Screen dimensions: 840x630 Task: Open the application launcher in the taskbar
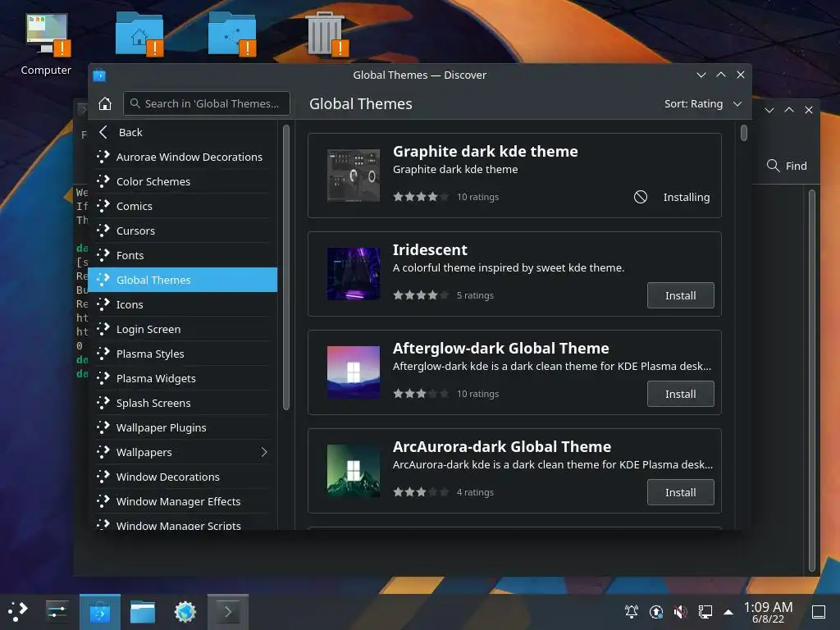coord(18,611)
